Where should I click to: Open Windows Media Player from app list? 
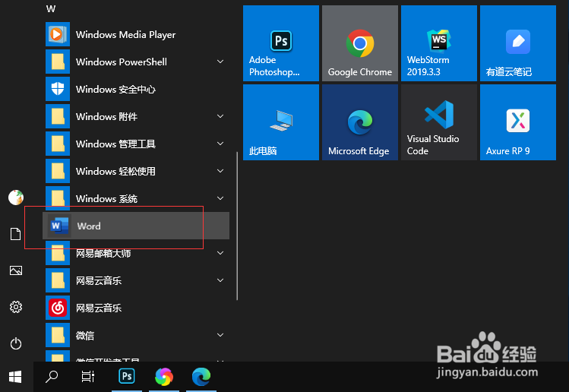(x=136, y=34)
